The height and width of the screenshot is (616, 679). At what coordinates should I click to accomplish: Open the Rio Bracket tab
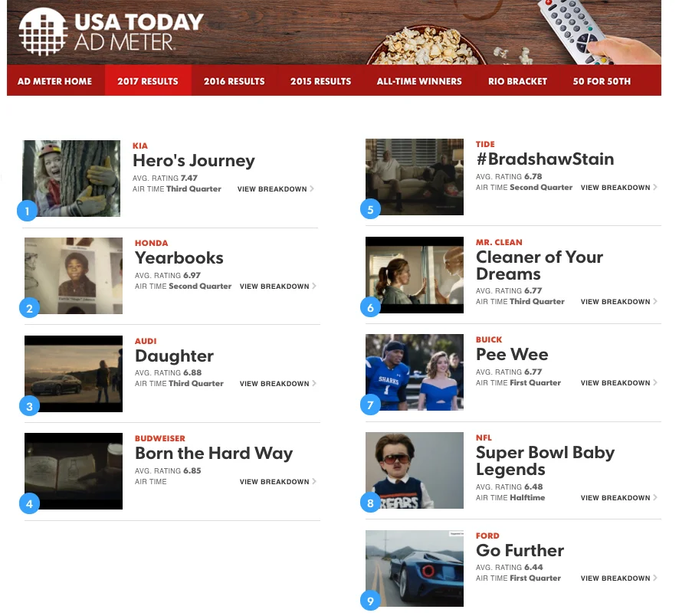517,81
